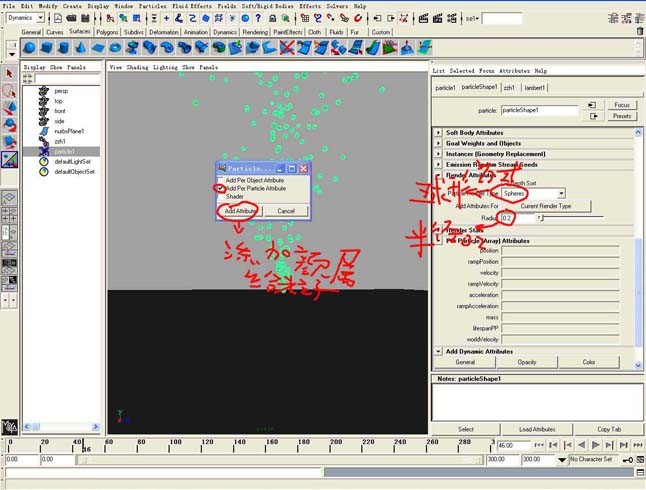The height and width of the screenshot is (490, 646).
Task: Open the Fields menu
Action: [227, 6]
